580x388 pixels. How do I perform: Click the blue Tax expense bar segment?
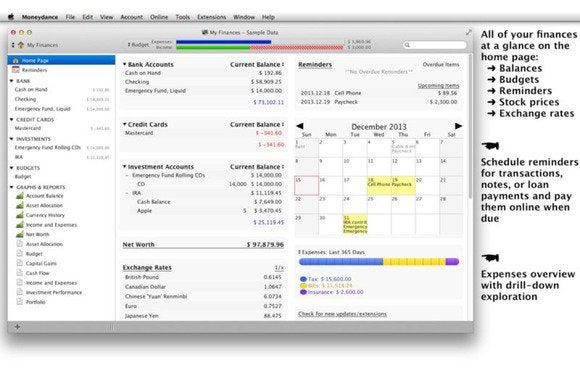click(x=341, y=262)
